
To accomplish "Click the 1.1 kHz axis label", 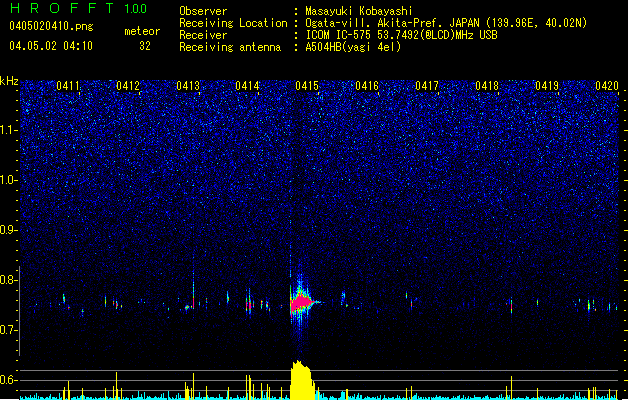I will (8, 130).
